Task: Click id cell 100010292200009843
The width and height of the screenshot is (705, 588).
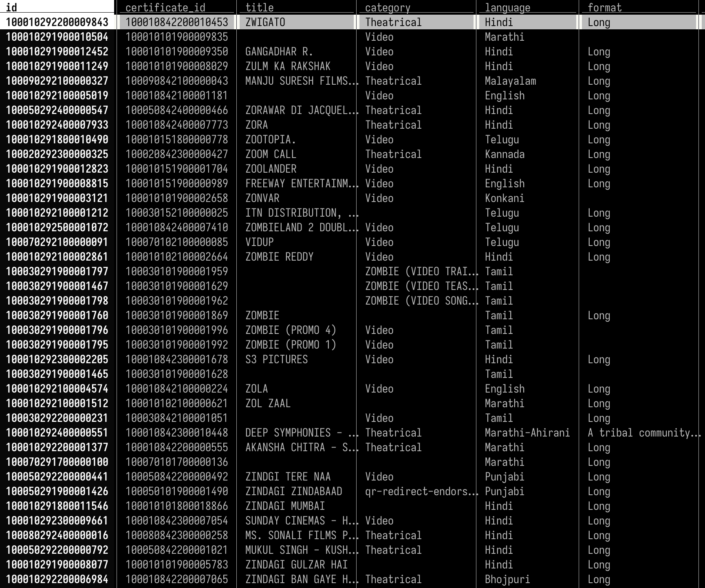Action: (x=57, y=22)
